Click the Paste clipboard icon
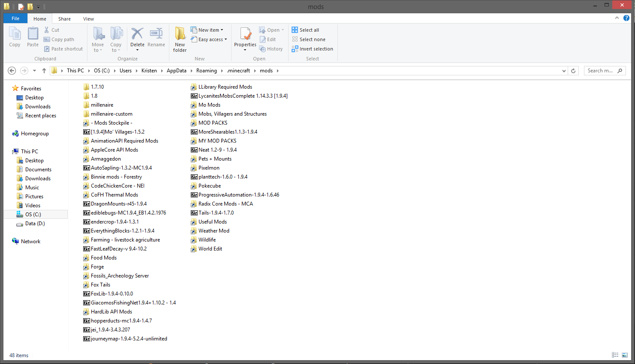 click(x=33, y=33)
